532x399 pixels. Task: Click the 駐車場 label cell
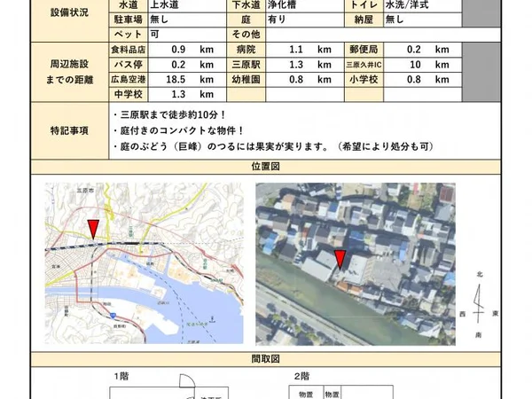(x=129, y=20)
